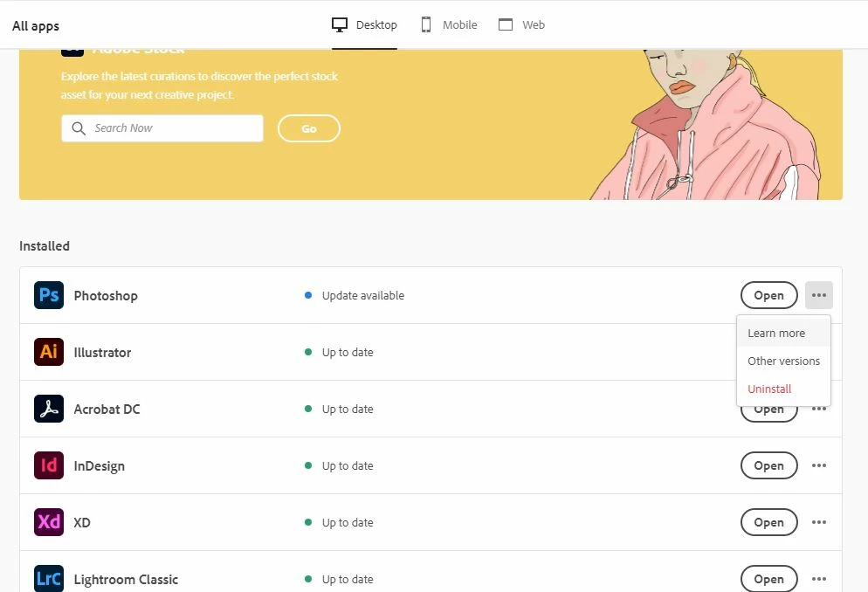Switch to the Desktop tab
This screenshot has height=592, width=868.
(364, 25)
